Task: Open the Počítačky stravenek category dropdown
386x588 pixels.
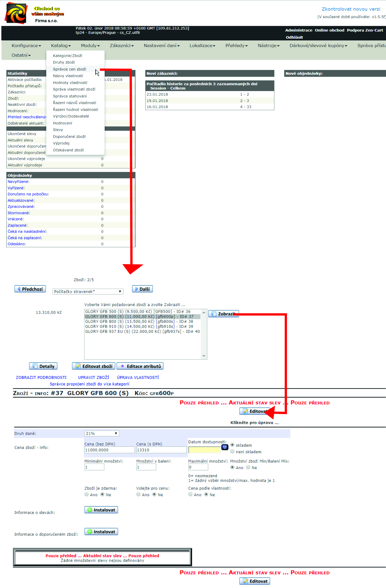Action: 88,292
